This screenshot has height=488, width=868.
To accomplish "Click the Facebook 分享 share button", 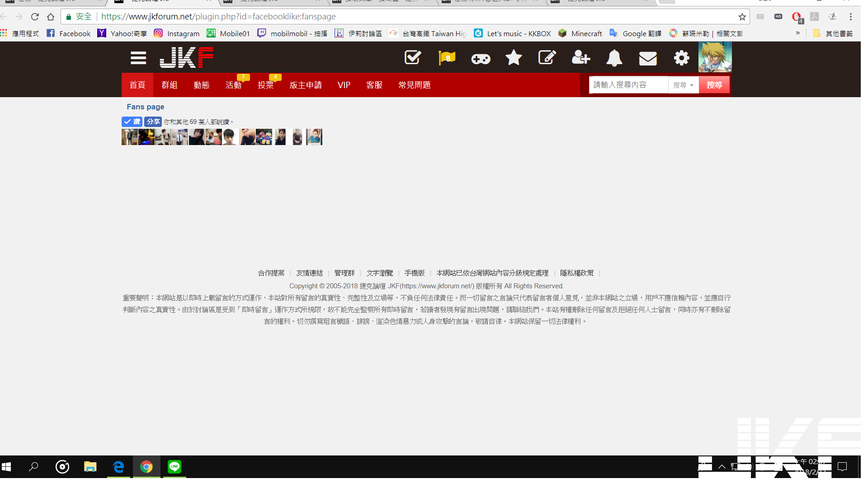I will [x=153, y=122].
